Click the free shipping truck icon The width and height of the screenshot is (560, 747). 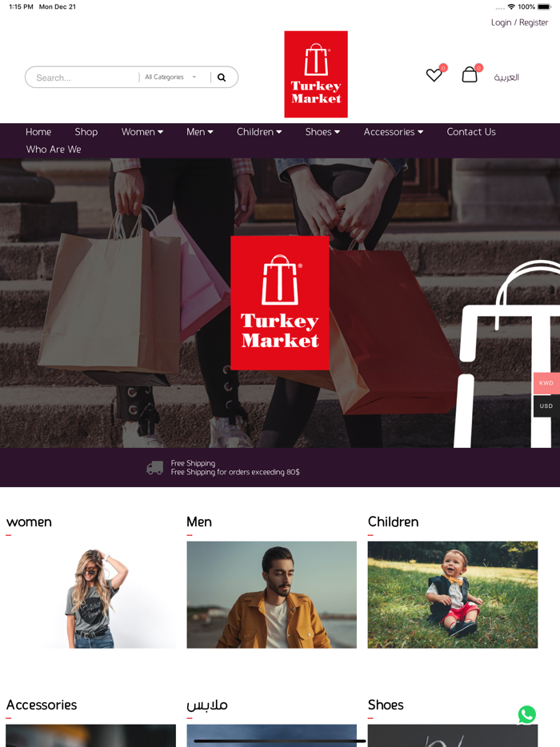click(154, 468)
